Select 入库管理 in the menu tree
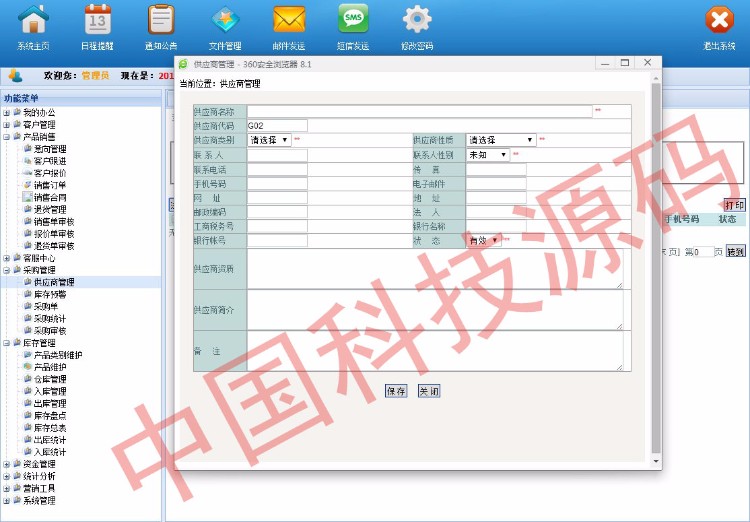This screenshot has height=522, width=750. pos(50,391)
